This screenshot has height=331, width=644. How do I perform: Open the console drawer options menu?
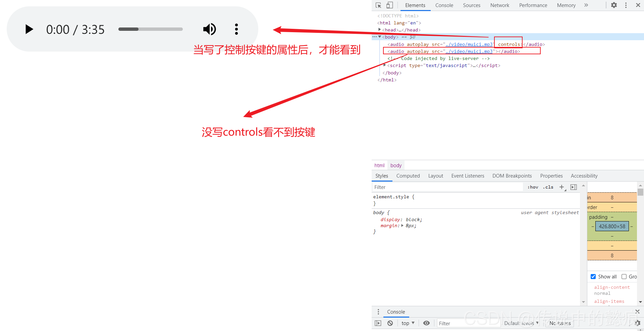[378, 312]
